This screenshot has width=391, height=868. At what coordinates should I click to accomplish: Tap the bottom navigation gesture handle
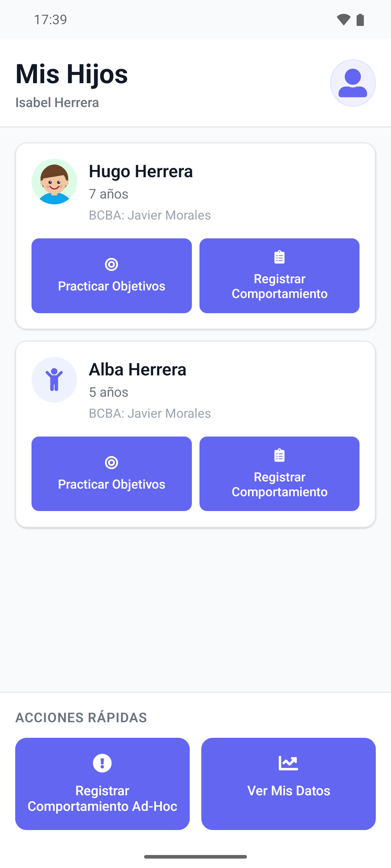(x=195, y=857)
